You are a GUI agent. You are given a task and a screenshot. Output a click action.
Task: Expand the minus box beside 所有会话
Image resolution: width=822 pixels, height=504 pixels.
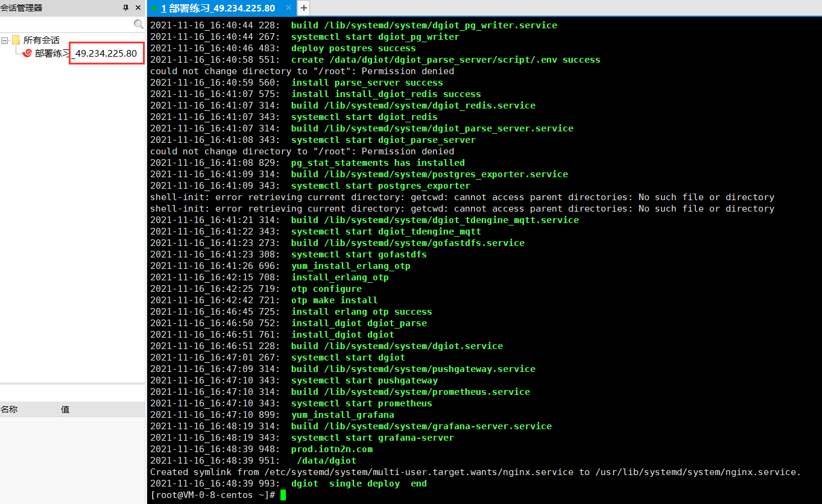(x=4, y=39)
